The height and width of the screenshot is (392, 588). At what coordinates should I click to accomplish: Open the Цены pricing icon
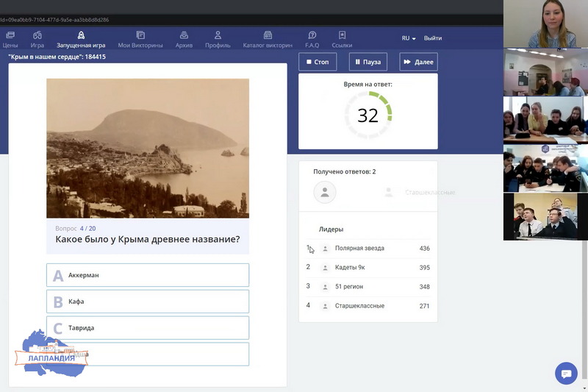[10, 35]
